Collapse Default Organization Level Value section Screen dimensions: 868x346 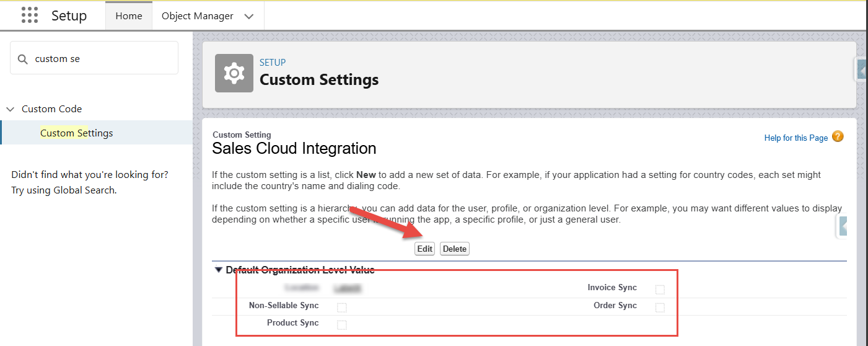pos(218,270)
